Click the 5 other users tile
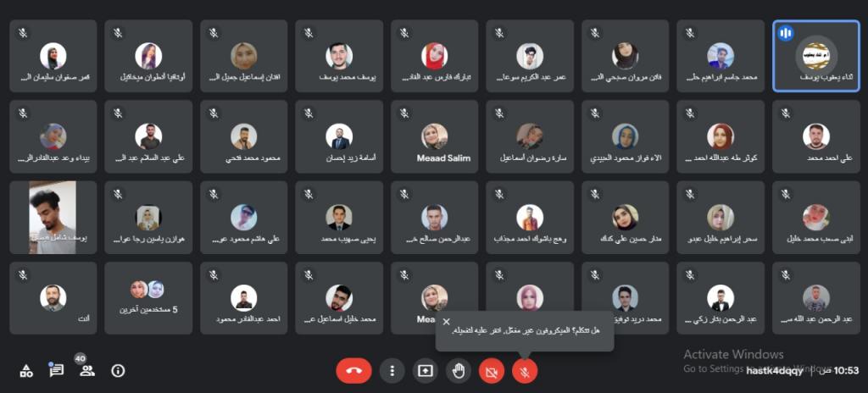The height and width of the screenshot is (393, 868). (x=148, y=298)
